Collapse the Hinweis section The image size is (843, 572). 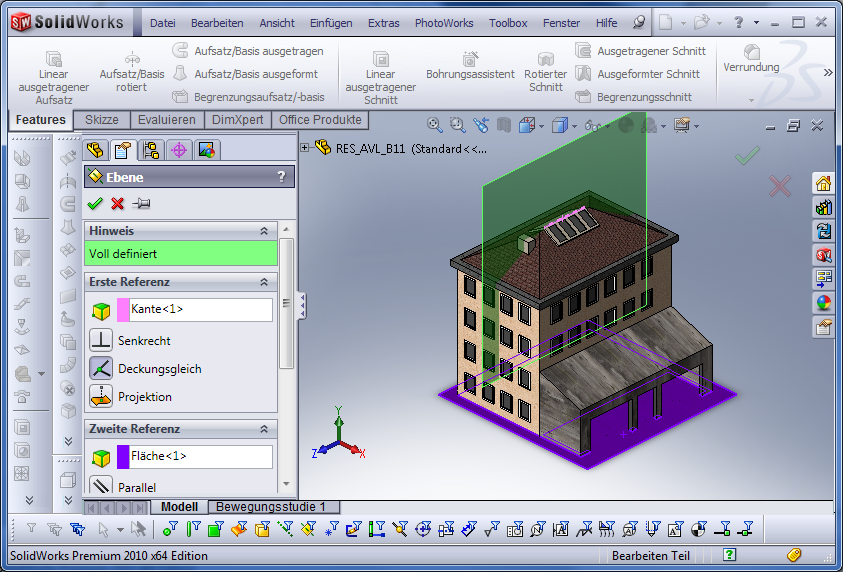click(x=264, y=231)
